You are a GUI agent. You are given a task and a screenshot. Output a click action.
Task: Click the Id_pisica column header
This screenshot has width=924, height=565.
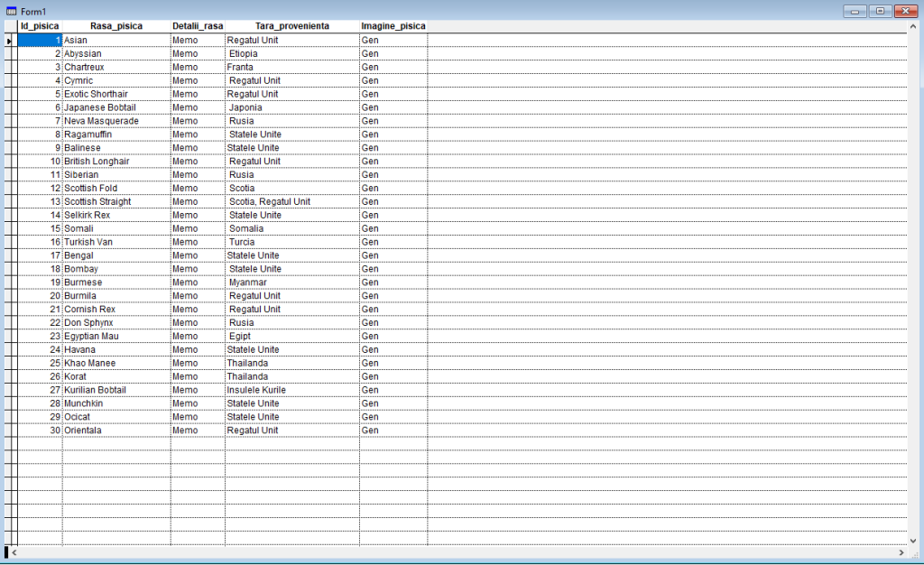tap(40, 26)
